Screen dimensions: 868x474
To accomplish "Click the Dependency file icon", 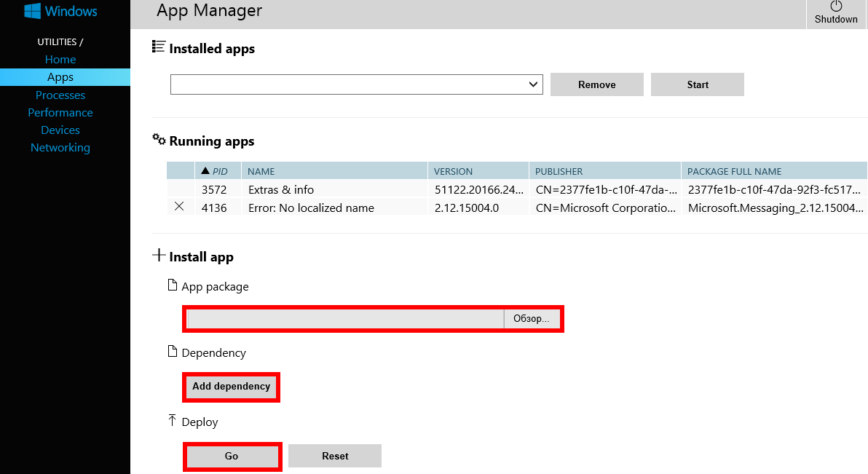I will [x=173, y=352].
